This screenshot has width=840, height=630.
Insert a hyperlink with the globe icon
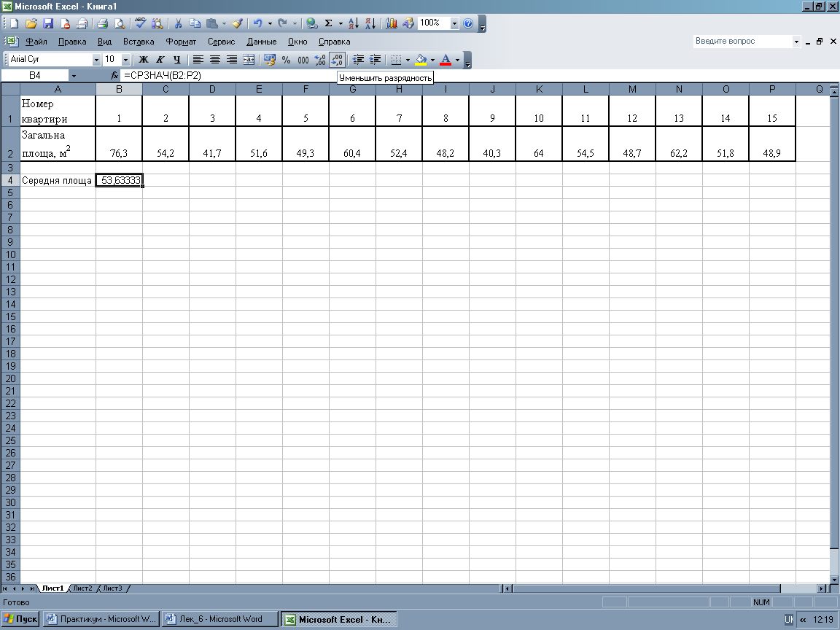[x=312, y=23]
